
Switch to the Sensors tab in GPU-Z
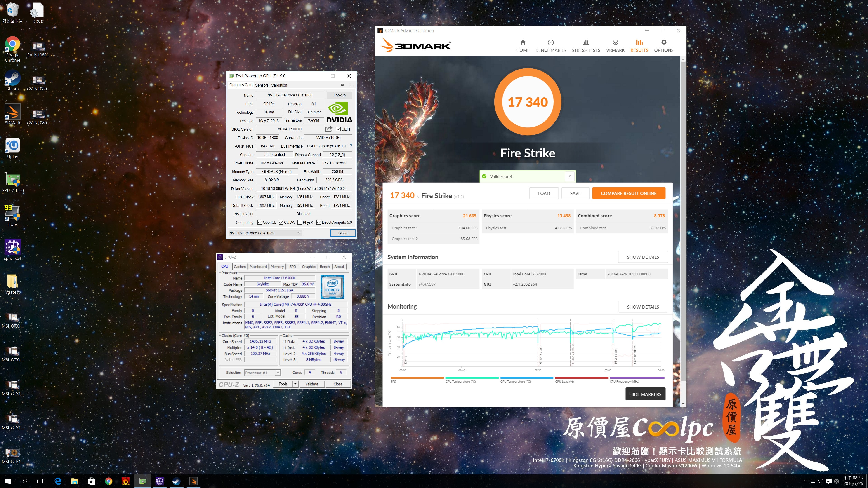pyautogui.click(x=262, y=85)
